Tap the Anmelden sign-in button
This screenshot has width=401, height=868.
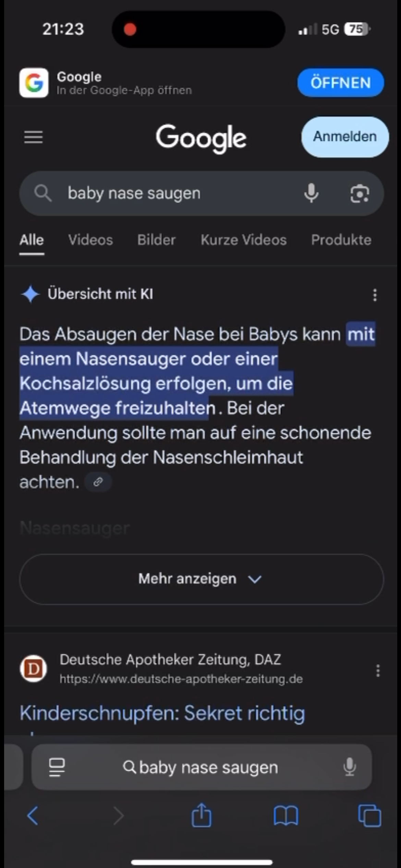click(x=345, y=137)
